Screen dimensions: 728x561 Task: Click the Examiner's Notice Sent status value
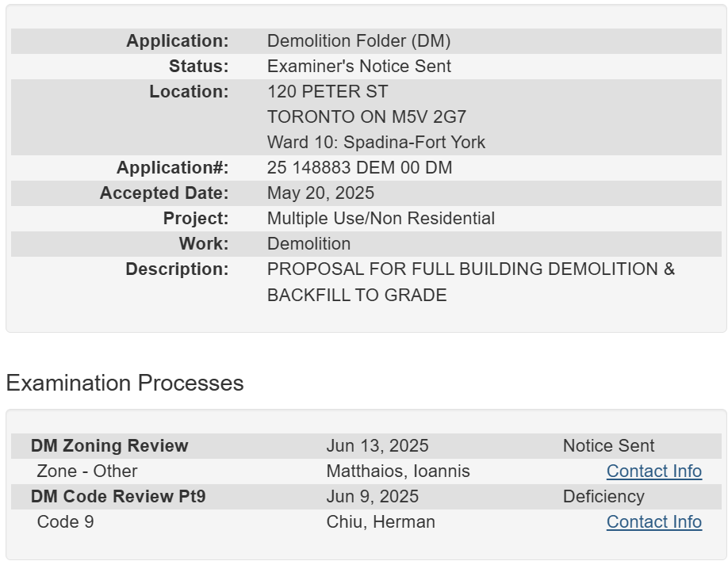(x=358, y=67)
